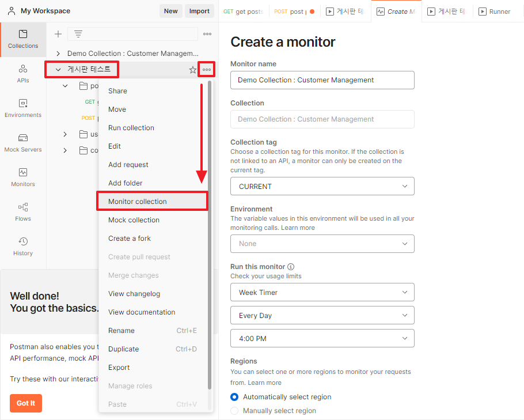The image size is (524, 420).
Task: Select Edit in the context menu
Action: 153,146
